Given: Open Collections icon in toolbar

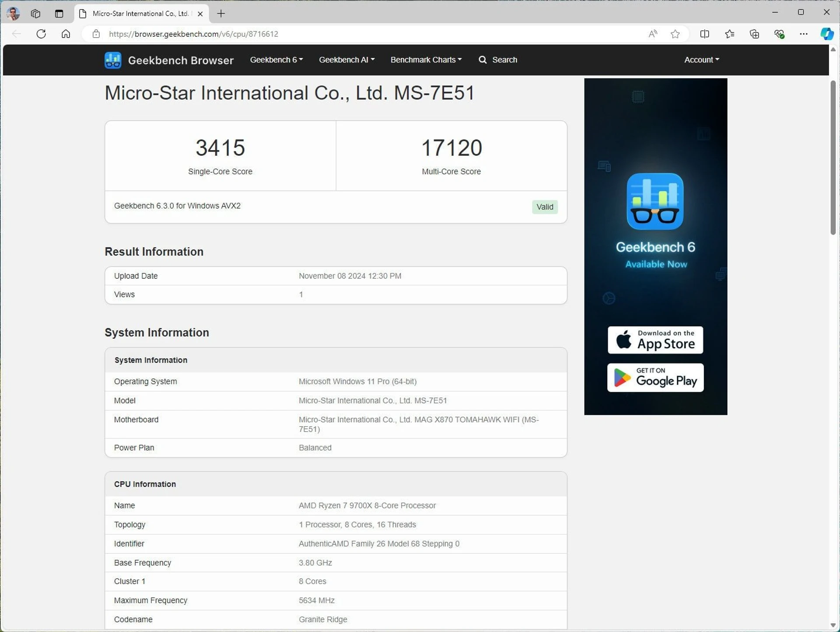Looking at the screenshot, I should 754,34.
